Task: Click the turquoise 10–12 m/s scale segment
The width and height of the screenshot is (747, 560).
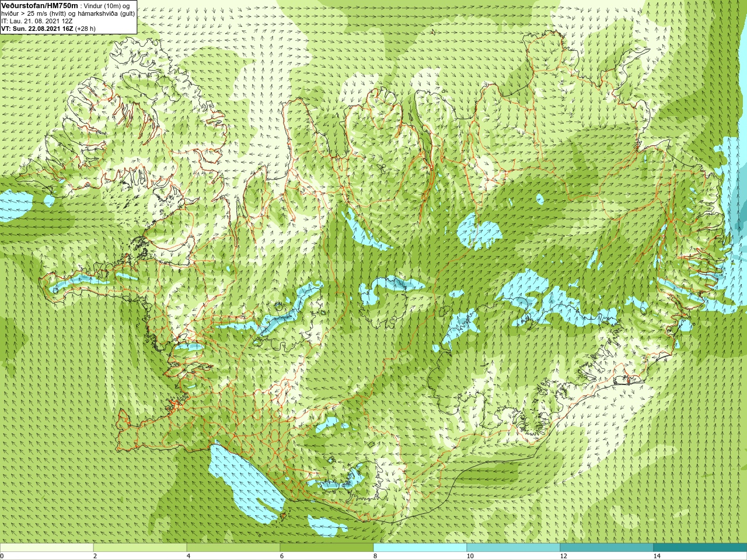Action: tap(514, 548)
